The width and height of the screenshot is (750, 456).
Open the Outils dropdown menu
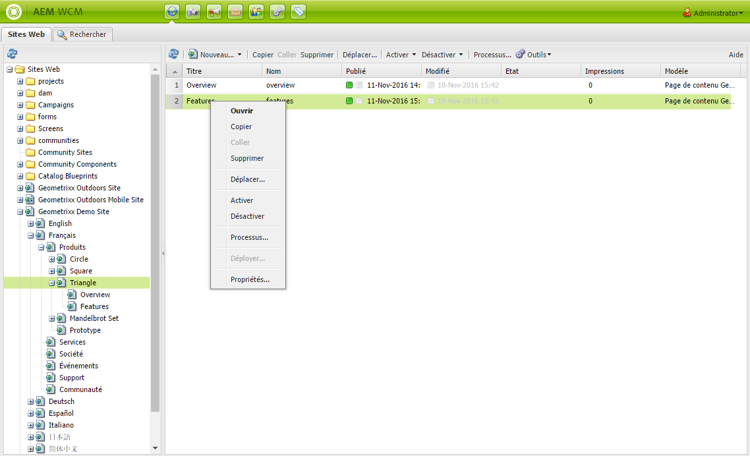[533, 55]
